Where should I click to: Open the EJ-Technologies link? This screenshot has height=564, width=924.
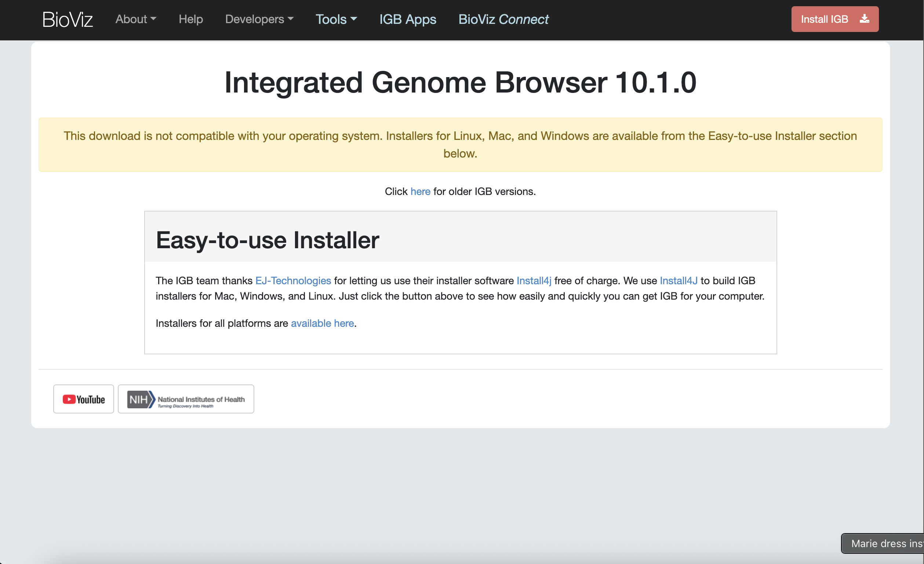point(293,281)
